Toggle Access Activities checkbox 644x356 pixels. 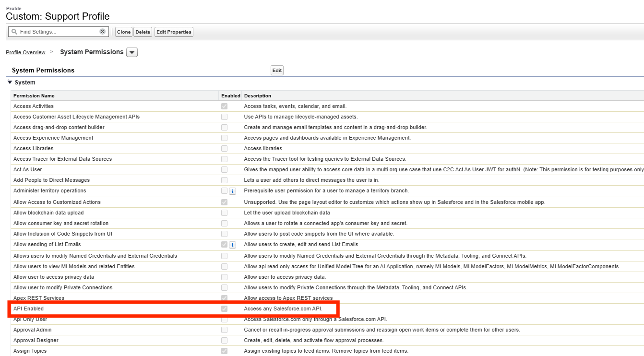pos(224,106)
